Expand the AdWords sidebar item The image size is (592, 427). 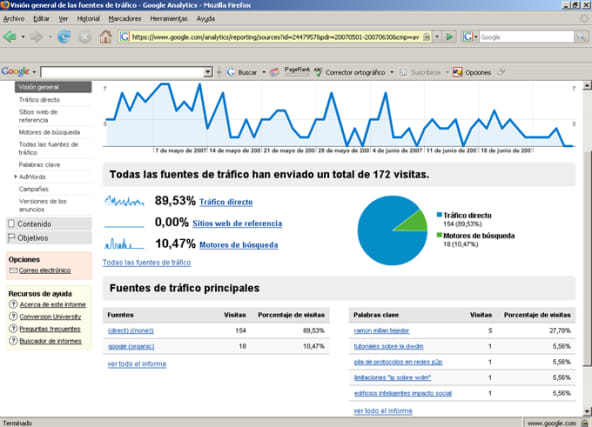(x=16, y=177)
